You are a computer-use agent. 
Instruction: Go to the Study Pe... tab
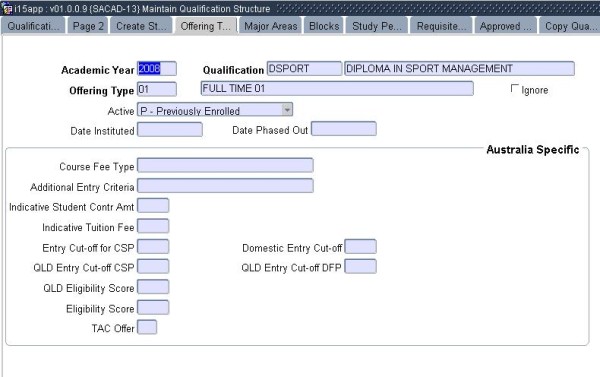click(x=377, y=26)
